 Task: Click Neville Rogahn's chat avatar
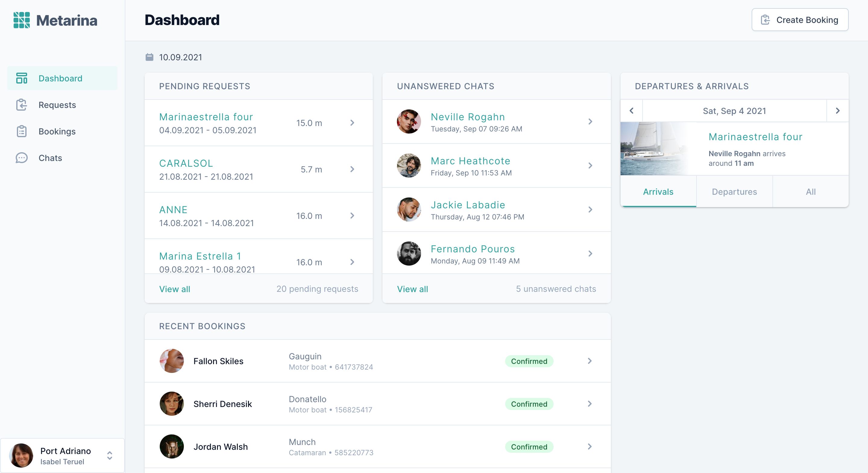click(409, 121)
